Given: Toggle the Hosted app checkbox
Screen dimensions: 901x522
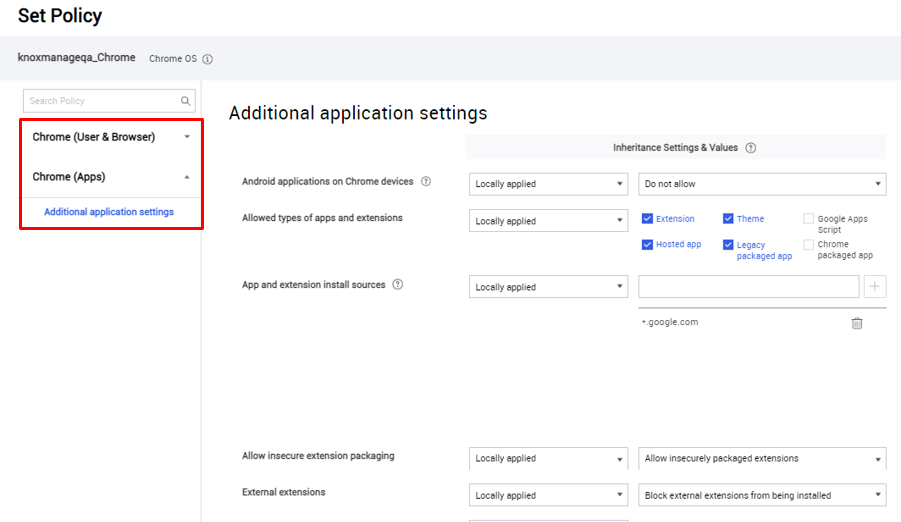Looking at the screenshot, I should tap(648, 245).
